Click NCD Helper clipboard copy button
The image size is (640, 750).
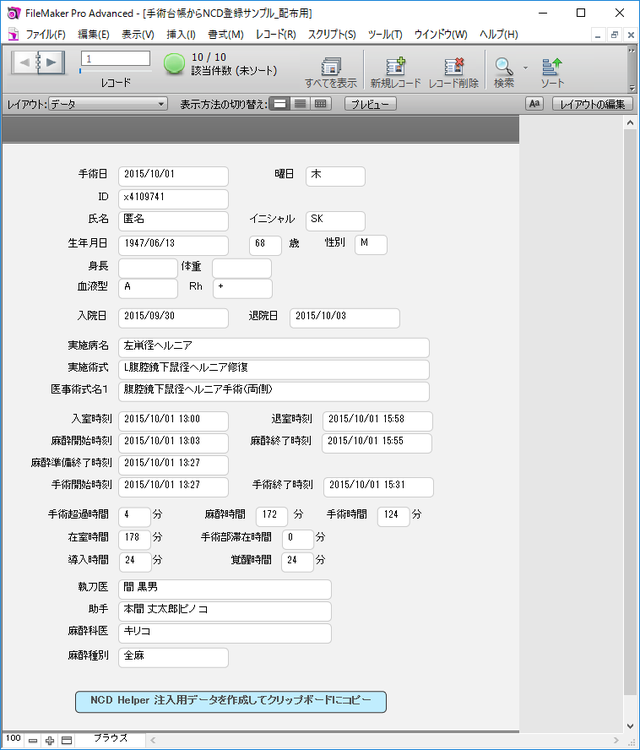[231, 701]
